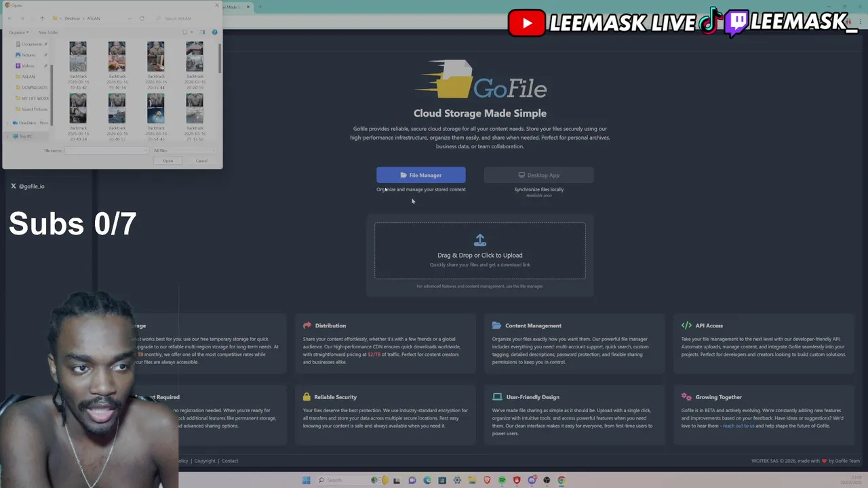868x488 pixels.
Task: Open Spotify from taskbar
Action: click(502, 481)
